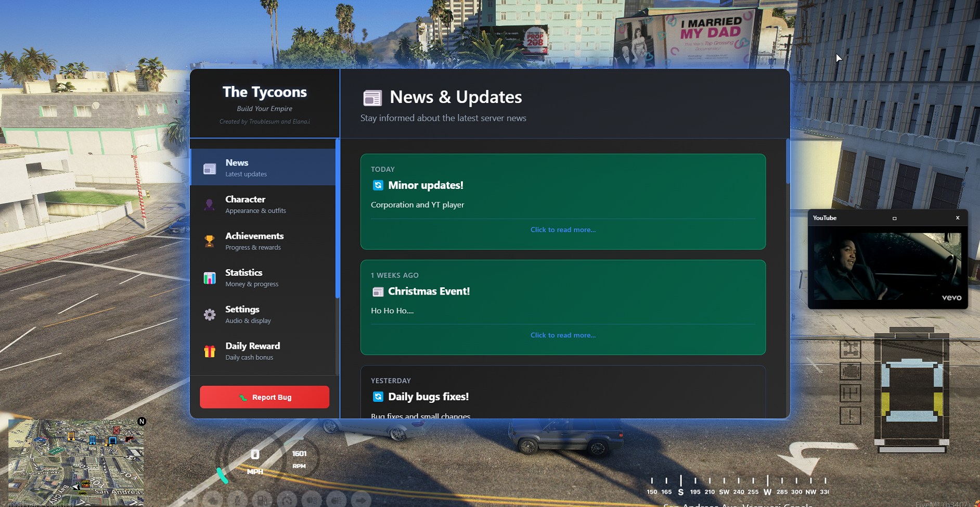Click the text Corporation and YT player
Viewport: 980px width, 507px height.
pos(417,205)
